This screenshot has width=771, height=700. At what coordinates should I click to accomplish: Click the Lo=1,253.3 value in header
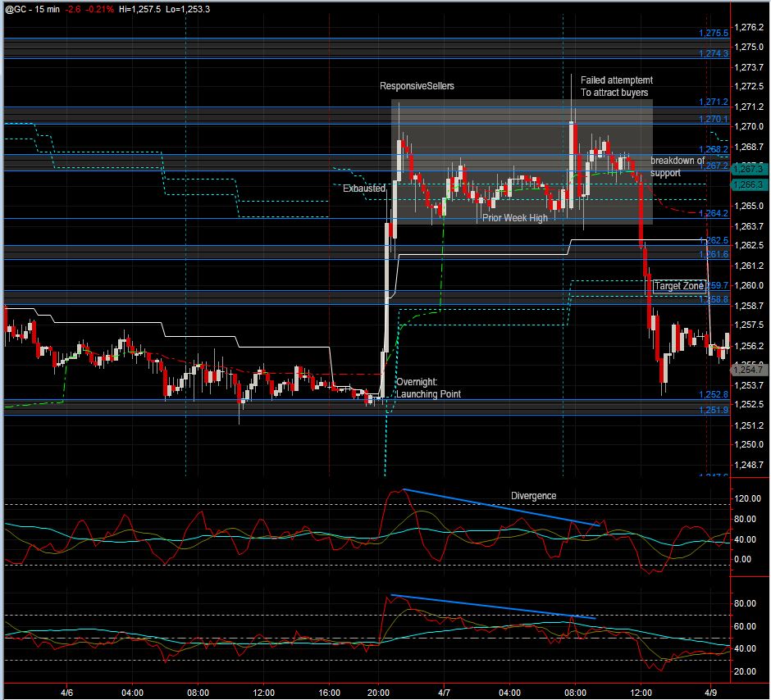pyautogui.click(x=188, y=9)
